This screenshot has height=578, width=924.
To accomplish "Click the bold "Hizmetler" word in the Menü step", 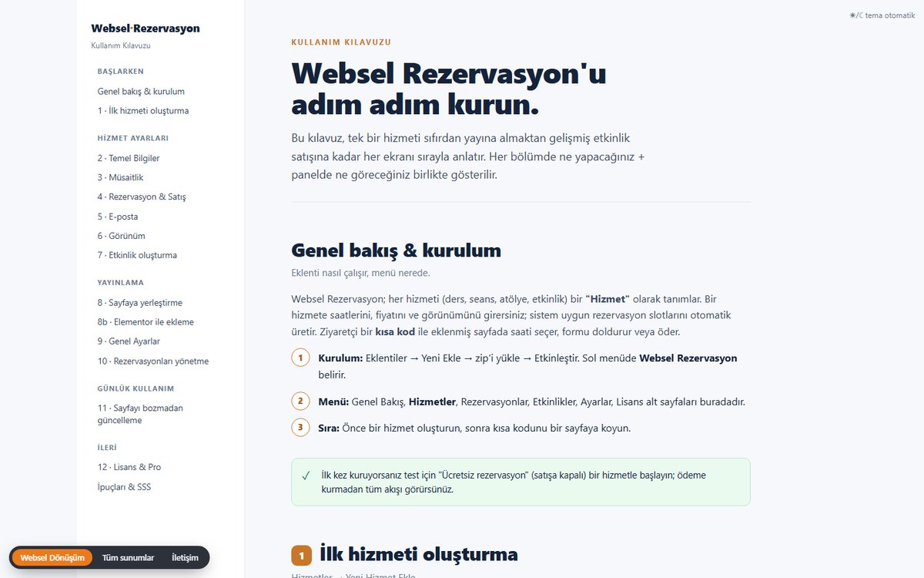I will tap(432, 402).
